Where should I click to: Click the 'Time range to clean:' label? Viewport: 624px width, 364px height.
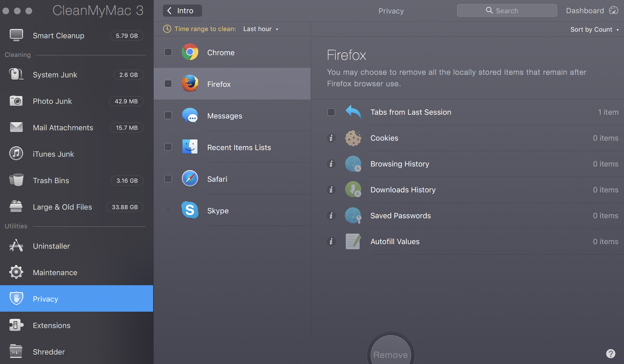205,29
